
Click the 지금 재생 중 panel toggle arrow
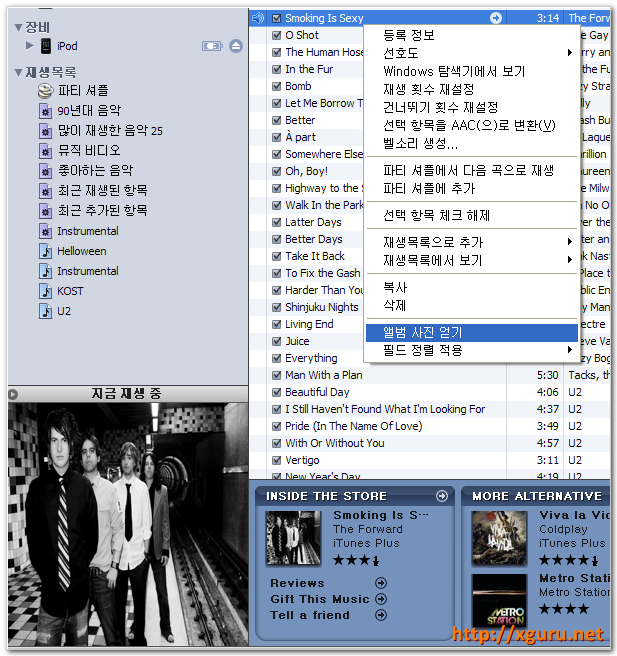[x=13, y=394]
